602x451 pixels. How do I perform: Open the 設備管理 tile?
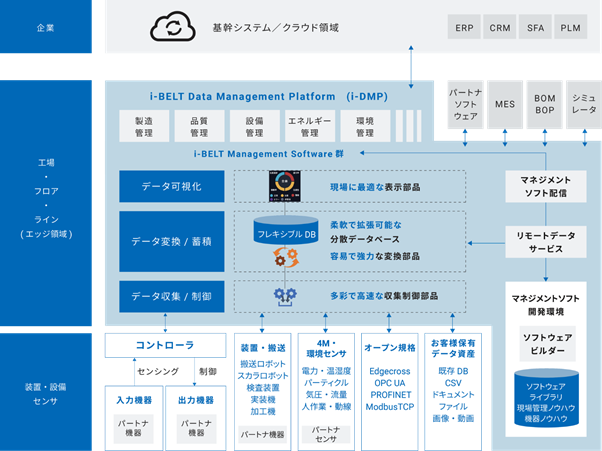coord(255,126)
